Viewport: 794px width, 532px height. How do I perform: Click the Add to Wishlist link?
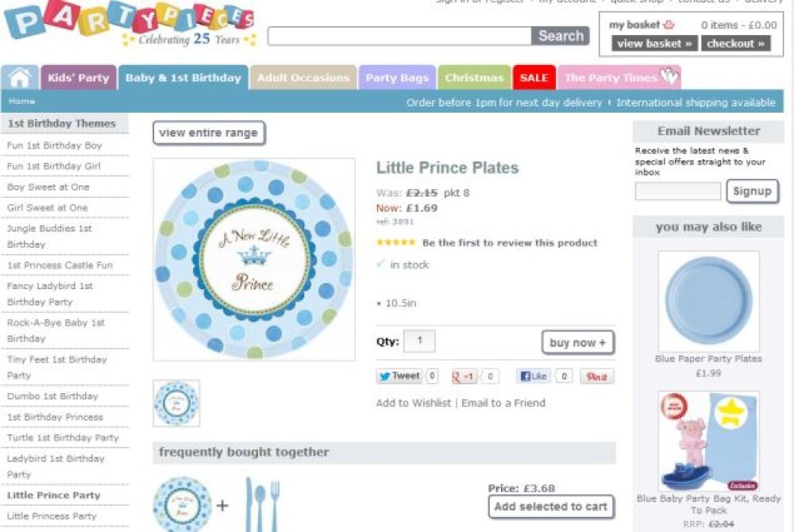413,403
